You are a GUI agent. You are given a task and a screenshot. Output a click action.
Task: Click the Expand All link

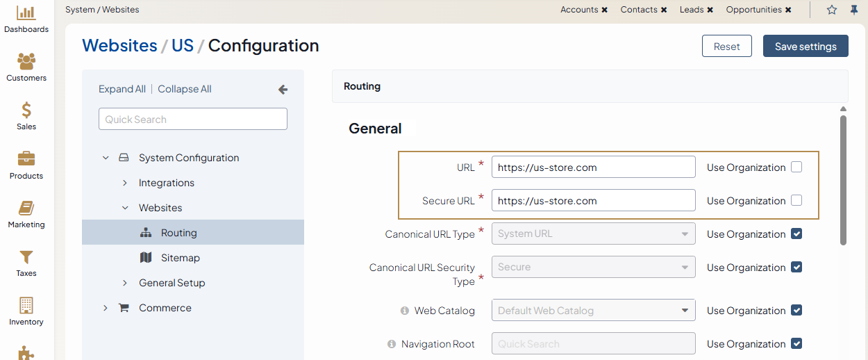tap(122, 89)
